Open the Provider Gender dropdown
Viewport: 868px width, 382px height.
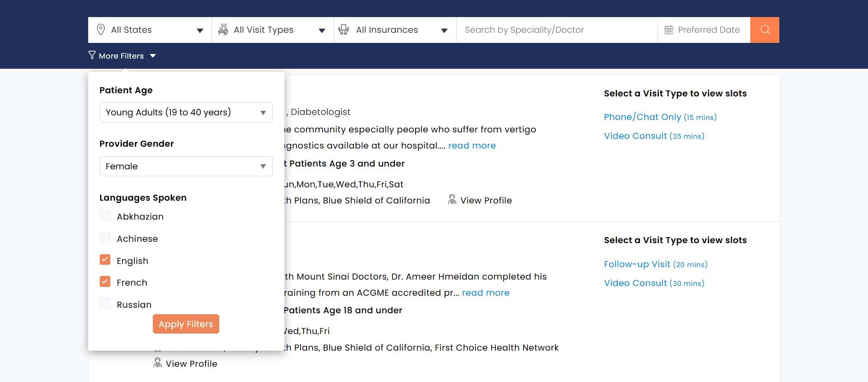pos(186,166)
